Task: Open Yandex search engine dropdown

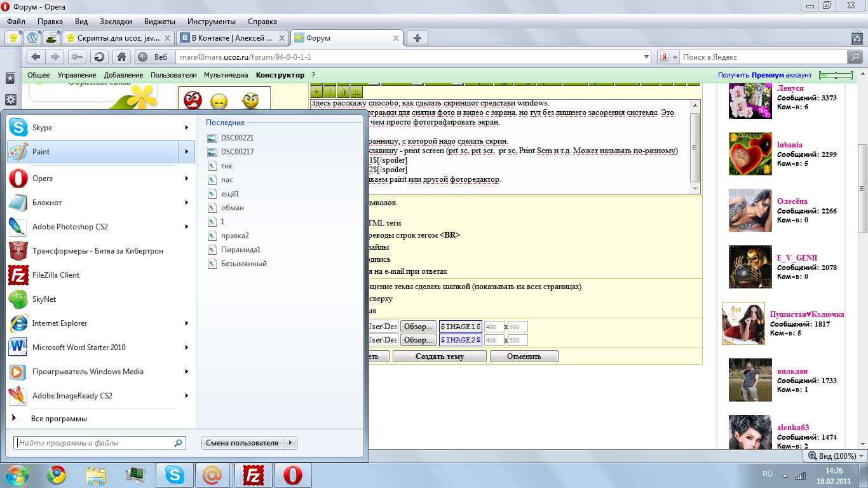Action: (674, 57)
